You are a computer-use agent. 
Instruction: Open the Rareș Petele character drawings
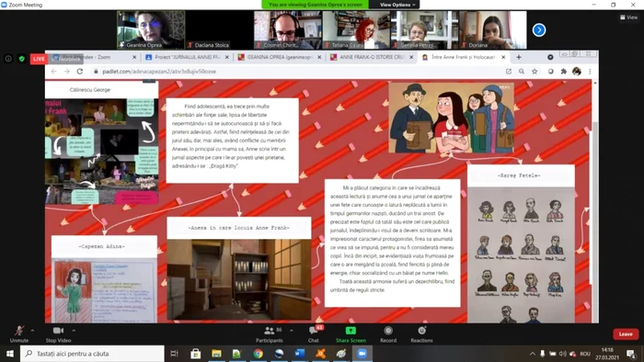point(521,255)
